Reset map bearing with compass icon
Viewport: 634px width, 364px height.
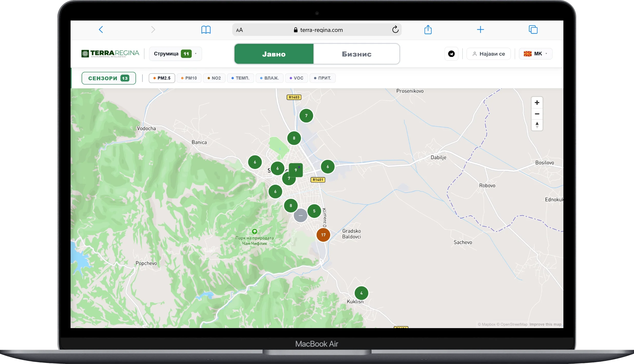(x=537, y=125)
